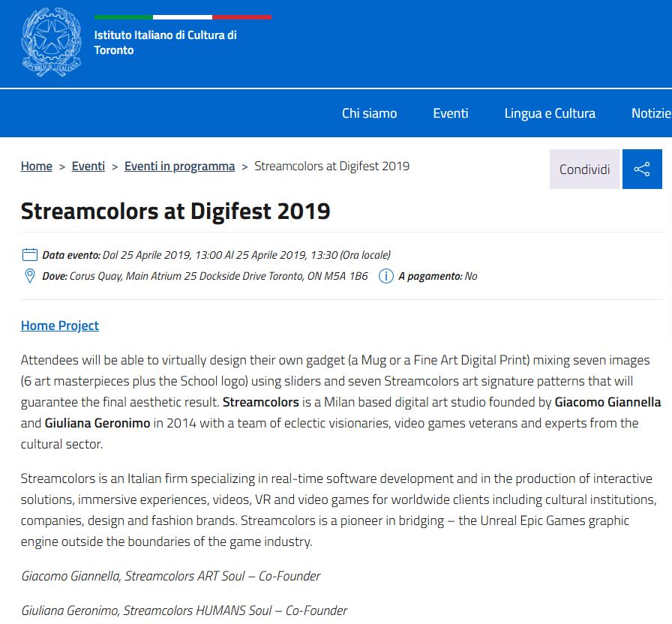Go to Home breadcrumb link
Screen dimensions: 672x624
pos(37,166)
